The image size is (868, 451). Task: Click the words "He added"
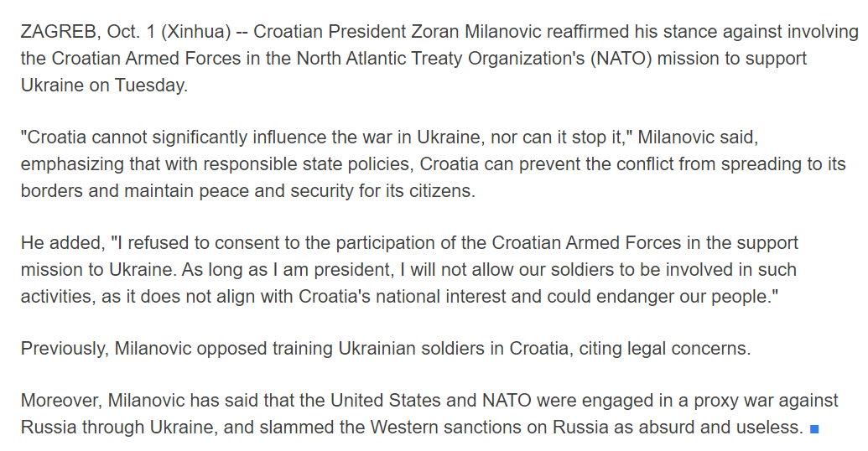pos(62,243)
